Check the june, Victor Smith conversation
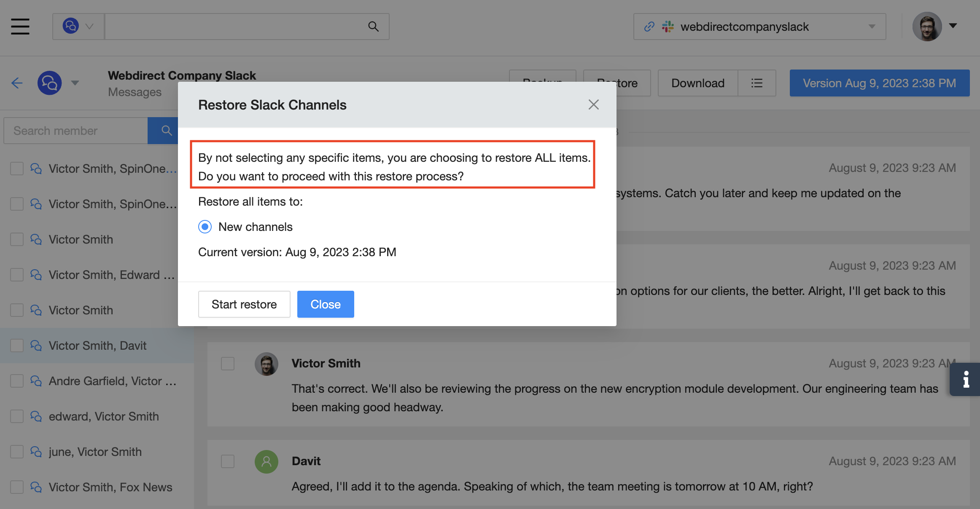980x509 pixels. pyautogui.click(x=17, y=452)
